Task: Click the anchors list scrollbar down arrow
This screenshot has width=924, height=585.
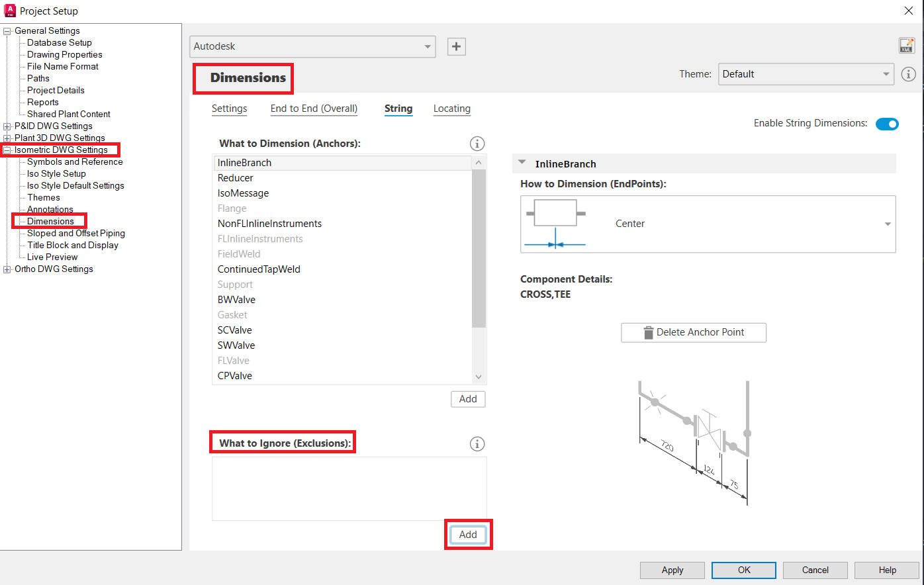Action: pos(478,377)
